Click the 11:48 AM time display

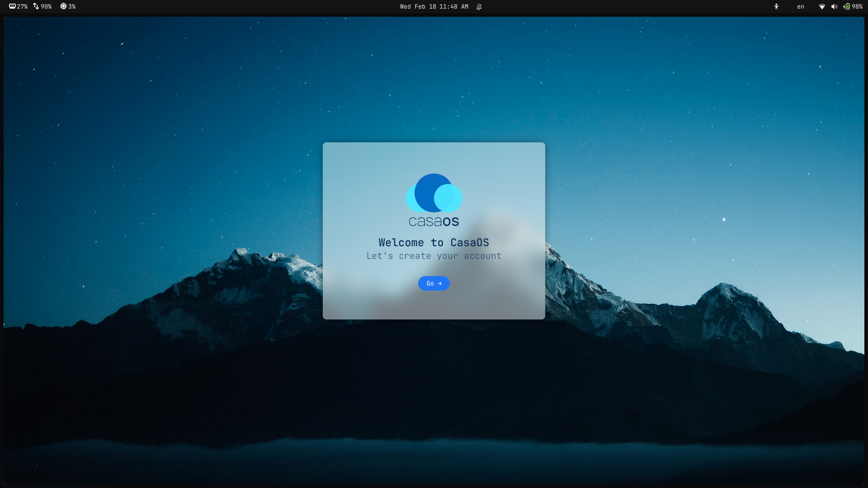pyautogui.click(x=453, y=7)
